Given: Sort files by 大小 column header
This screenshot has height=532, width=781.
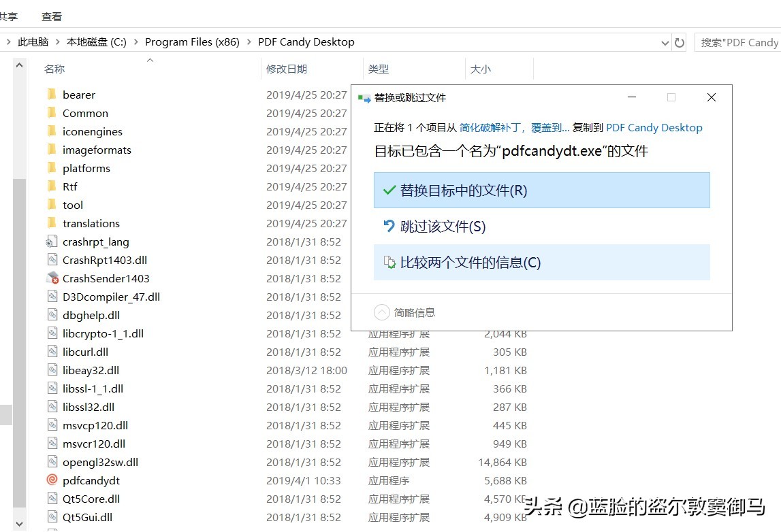Looking at the screenshot, I should click(481, 69).
